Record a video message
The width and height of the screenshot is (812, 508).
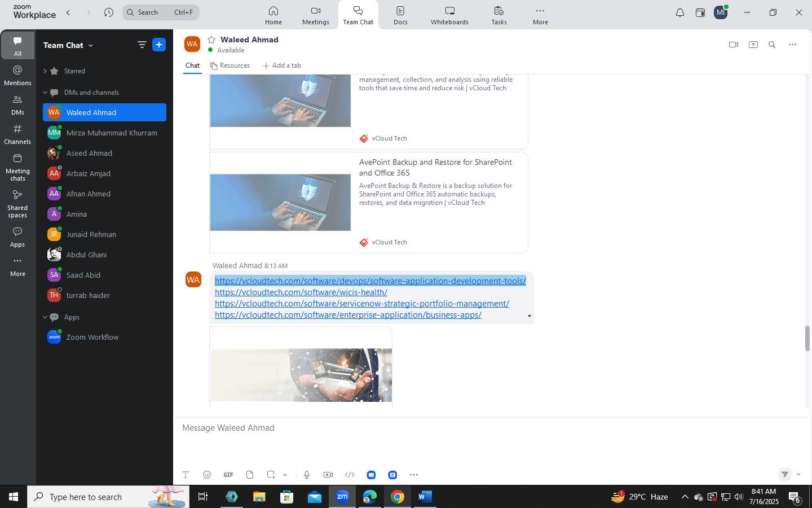click(x=328, y=475)
